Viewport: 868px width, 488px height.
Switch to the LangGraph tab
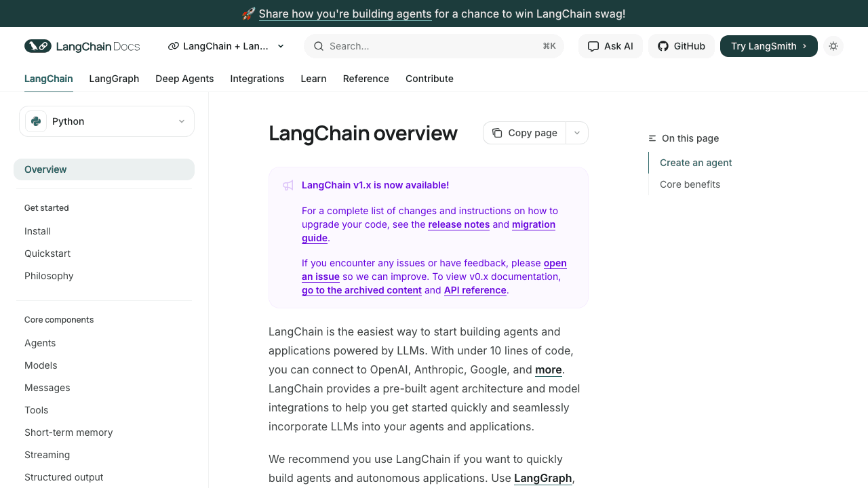coord(114,79)
